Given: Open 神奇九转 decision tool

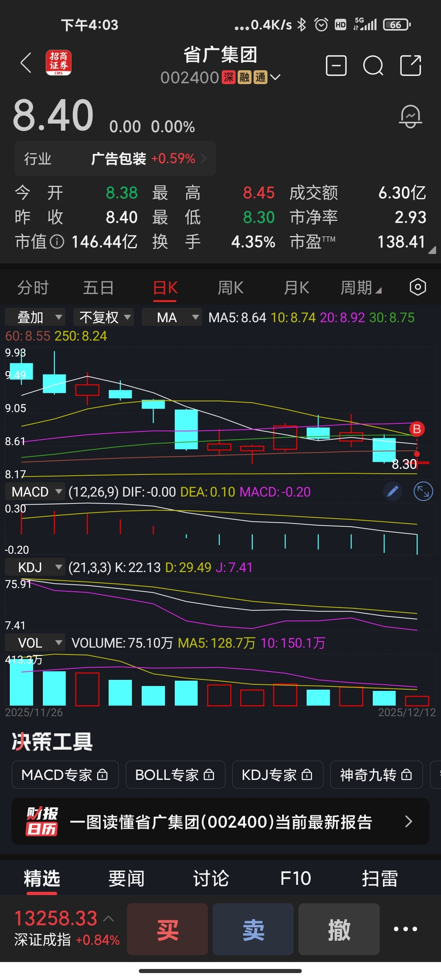Looking at the screenshot, I should (376, 775).
